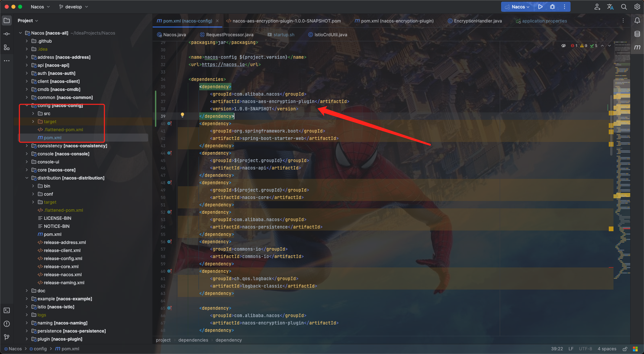Viewport: 644px width, 354px height.
Task: Debug the Nacos configuration
Action: [552, 7]
